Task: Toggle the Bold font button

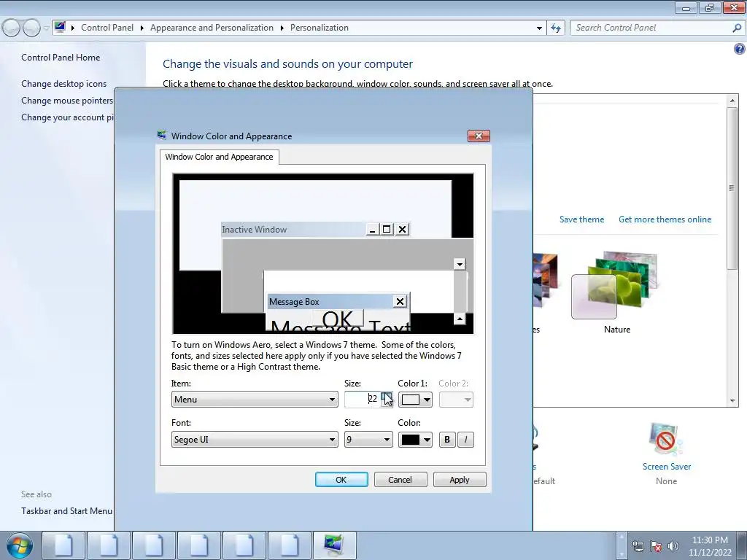Action: pyautogui.click(x=447, y=440)
